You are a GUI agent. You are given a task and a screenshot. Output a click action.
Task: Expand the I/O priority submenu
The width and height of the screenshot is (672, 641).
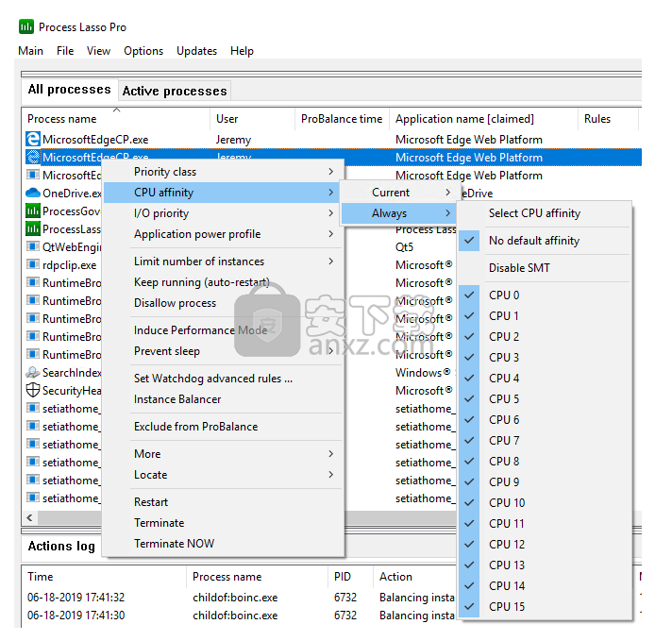[224, 213]
